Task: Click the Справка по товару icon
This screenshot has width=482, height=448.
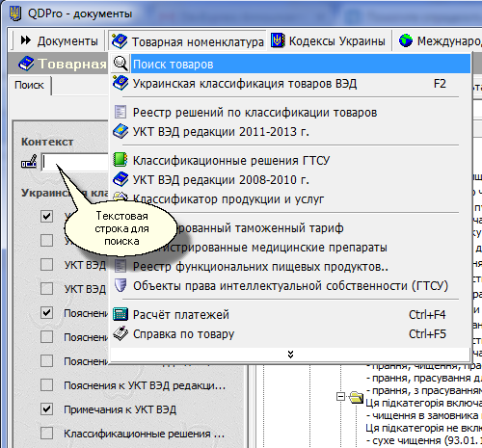Action: [120, 333]
